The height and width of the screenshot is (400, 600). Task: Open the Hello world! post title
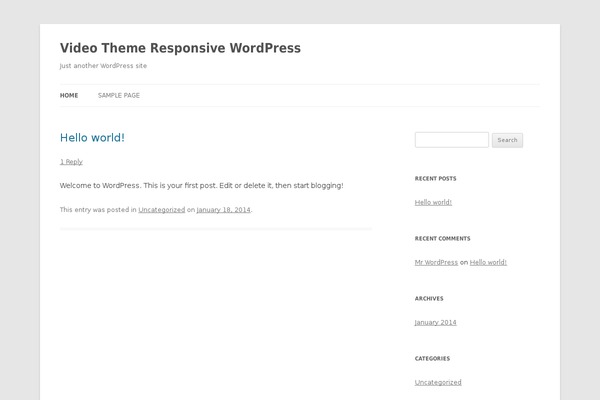92,137
